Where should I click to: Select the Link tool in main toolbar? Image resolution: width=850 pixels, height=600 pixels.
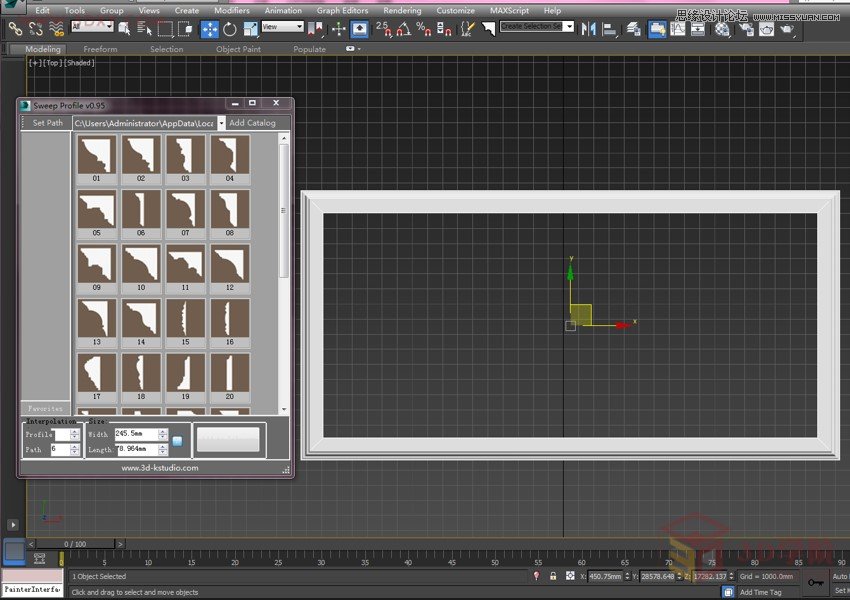pyautogui.click(x=16, y=29)
